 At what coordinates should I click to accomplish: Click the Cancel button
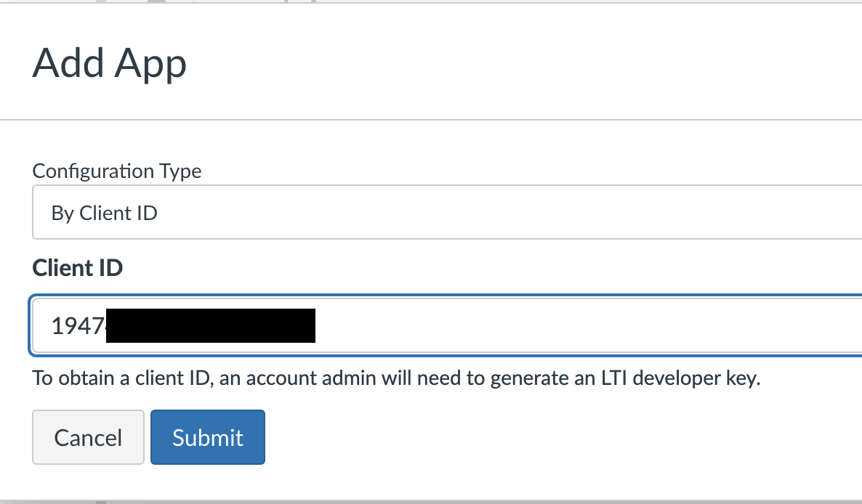(88, 437)
